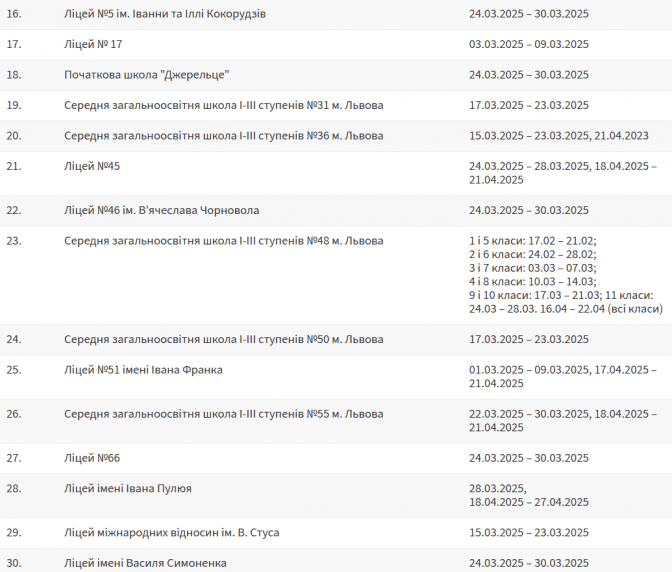Select Ліцей імені Василя Симоненка row

[x=336, y=560]
